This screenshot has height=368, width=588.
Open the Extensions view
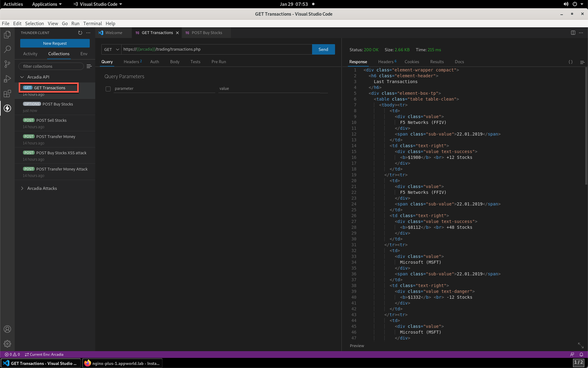point(7,94)
